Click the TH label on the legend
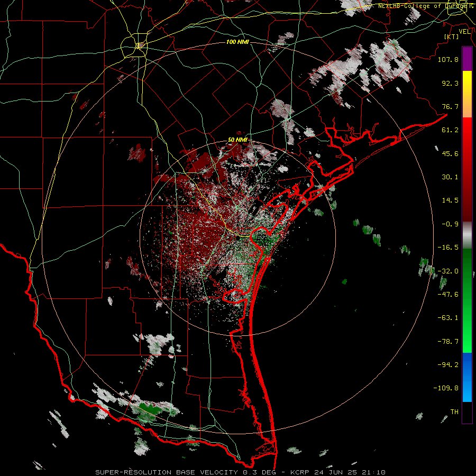Screen dimensions: 476x476 pos(454,412)
